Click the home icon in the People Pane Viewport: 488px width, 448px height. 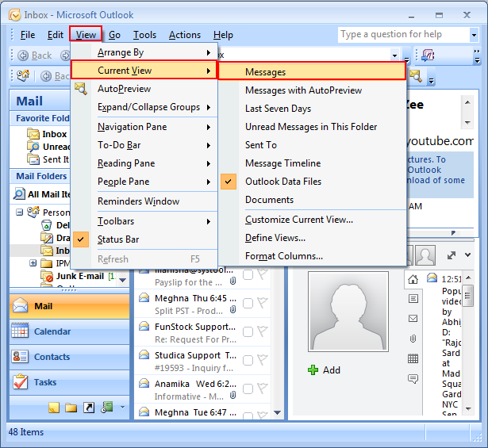413,279
